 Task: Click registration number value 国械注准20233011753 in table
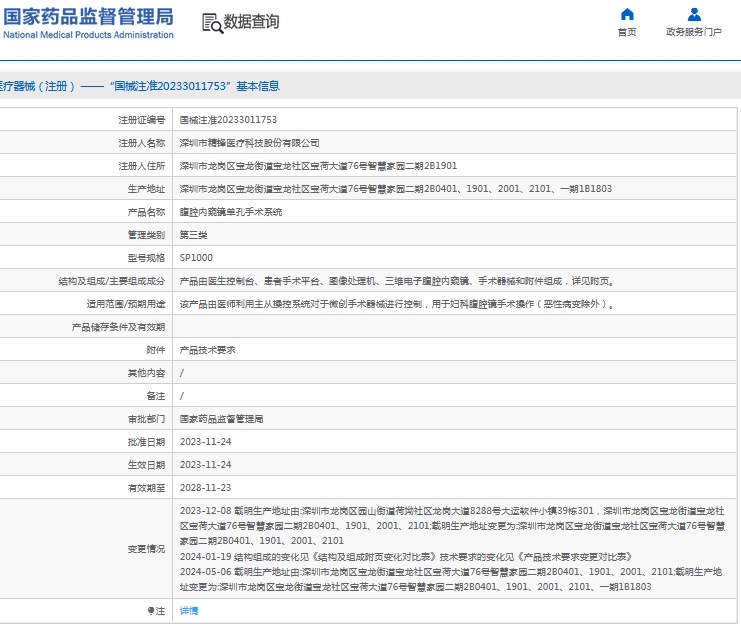coord(228,120)
